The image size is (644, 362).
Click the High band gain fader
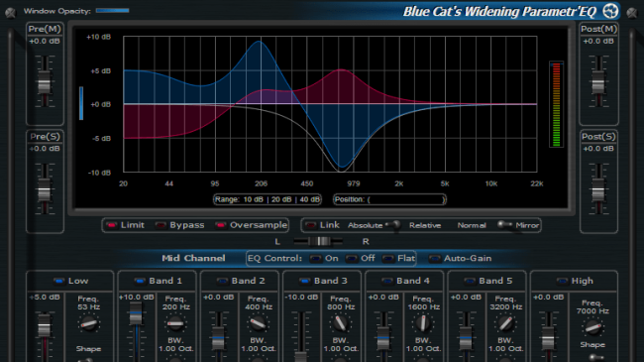point(548,338)
